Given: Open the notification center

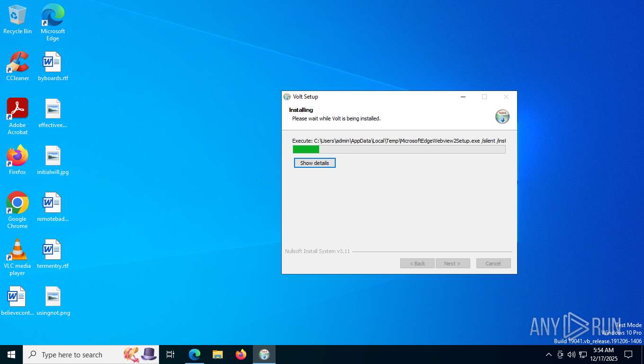Looking at the screenshot, I should tap(628, 355).
